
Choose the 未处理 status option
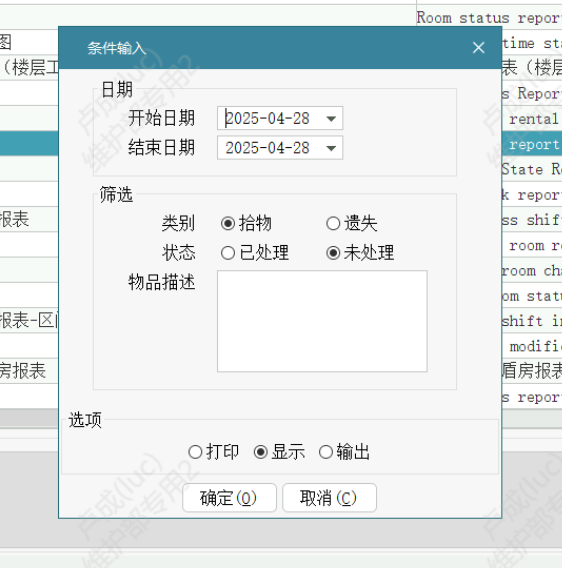(x=333, y=253)
